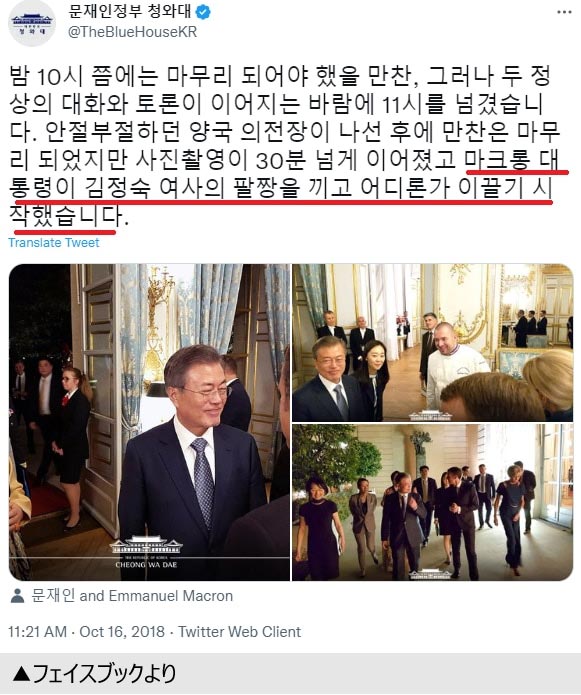The height and width of the screenshot is (695, 581).
Task: Click the Cheong Wa Dae watermark on left photo
Action: click(x=146, y=552)
